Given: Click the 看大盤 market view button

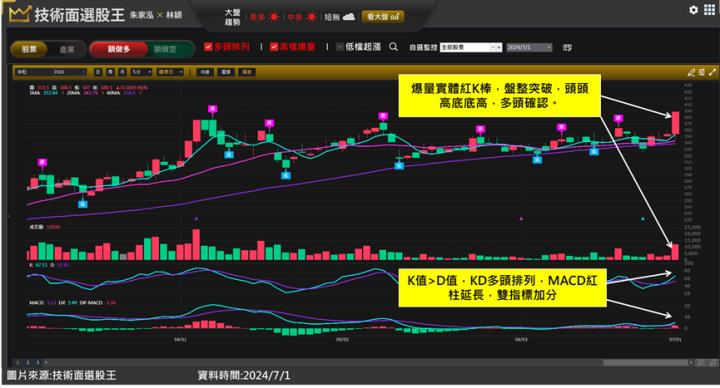Looking at the screenshot, I should tap(383, 17).
